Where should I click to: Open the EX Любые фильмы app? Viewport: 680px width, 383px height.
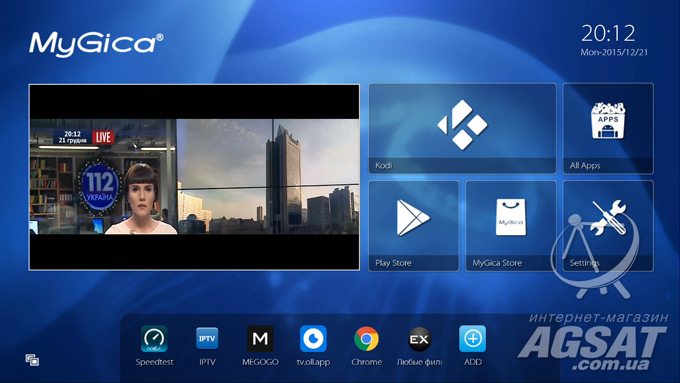tap(419, 346)
